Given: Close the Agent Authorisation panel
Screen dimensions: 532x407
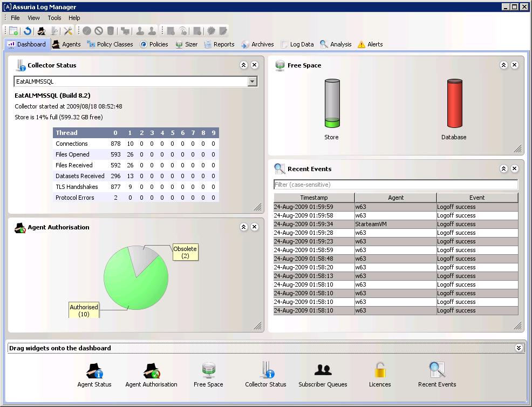Looking at the screenshot, I should pyautogui.click(x=255, y=227).
